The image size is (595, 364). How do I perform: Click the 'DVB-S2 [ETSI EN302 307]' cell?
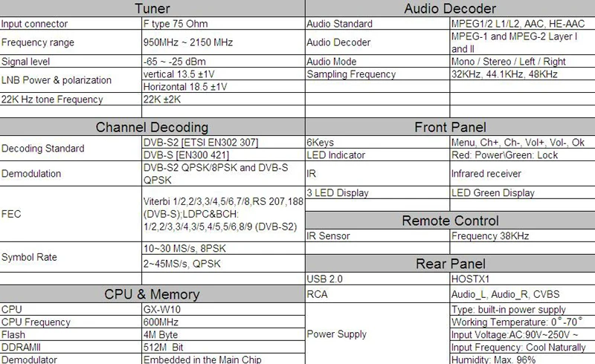[x=223, y=142]
